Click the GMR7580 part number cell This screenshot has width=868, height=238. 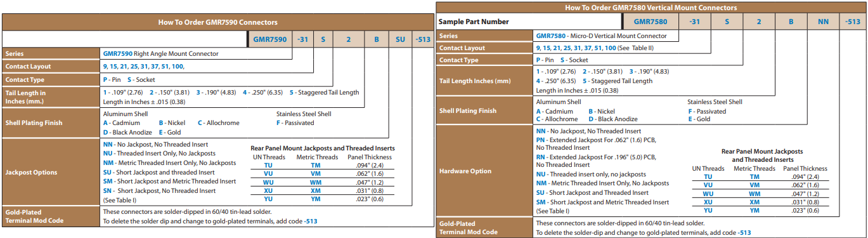pos(656,22)
